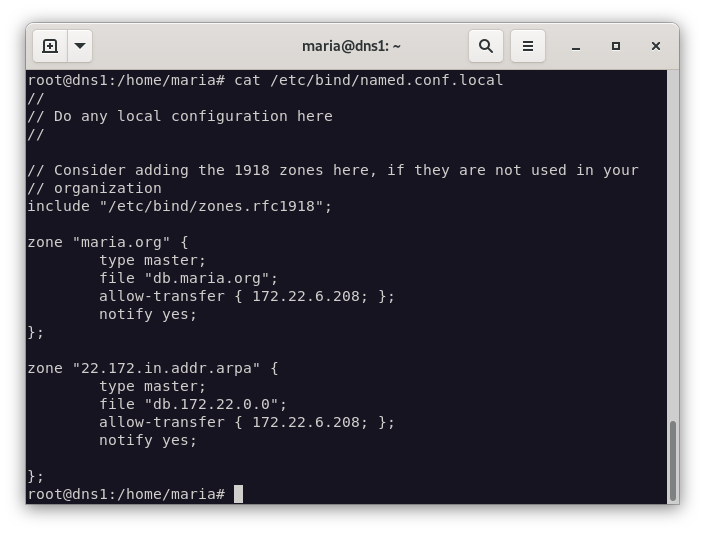Open a new terminal tab
The image size is (705, 533).
point(50,46)
